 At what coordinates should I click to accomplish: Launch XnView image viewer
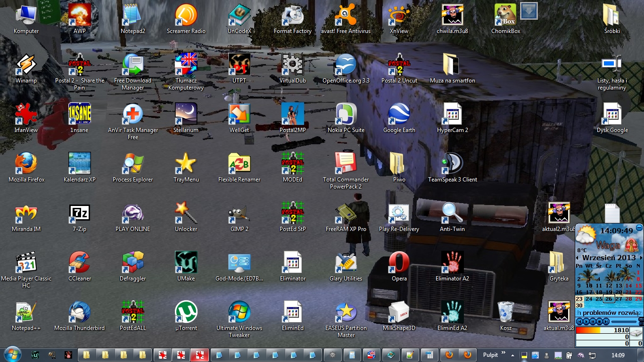pos(399,19)
